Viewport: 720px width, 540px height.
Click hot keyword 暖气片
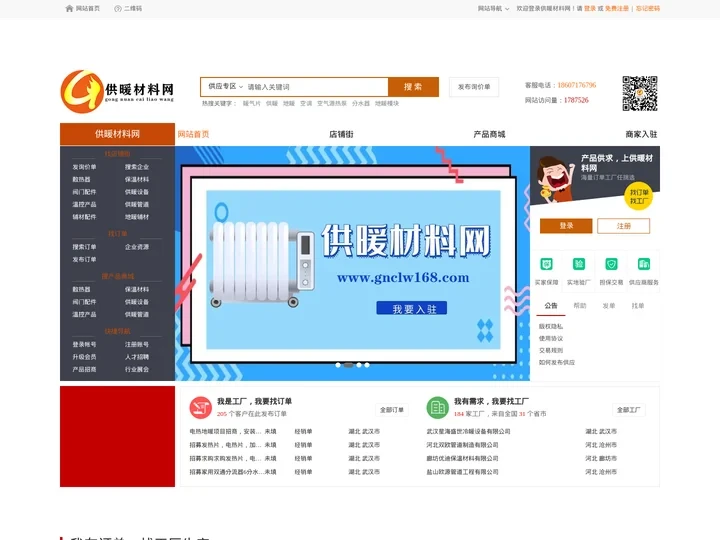(252, 103)
